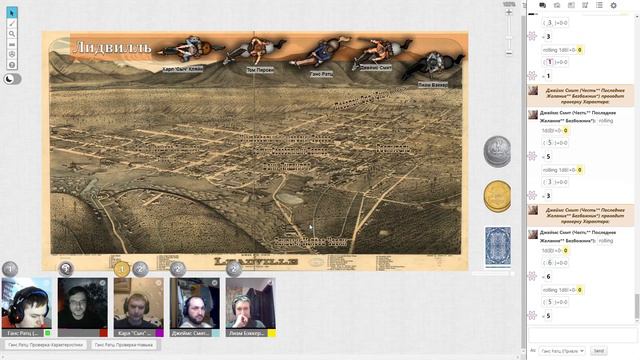Click the final roll result 6 in chat
The image size is (640, 360).
point(549,277)
